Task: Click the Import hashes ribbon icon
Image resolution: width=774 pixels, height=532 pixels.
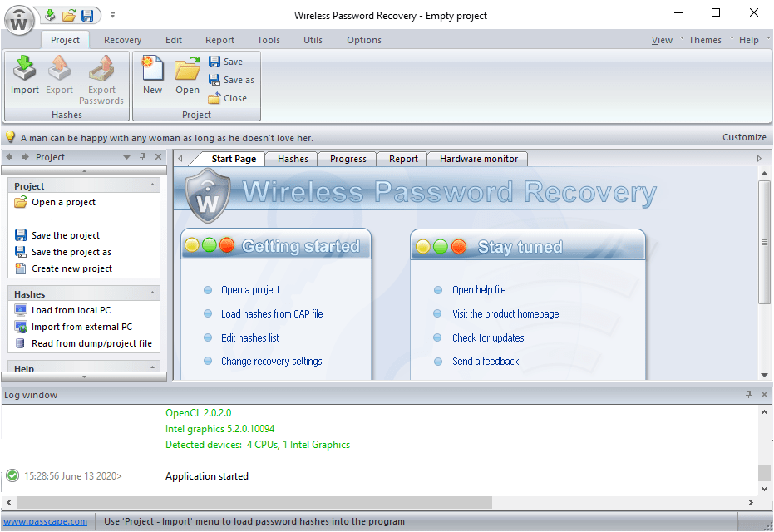Action: tap(25, 75)
